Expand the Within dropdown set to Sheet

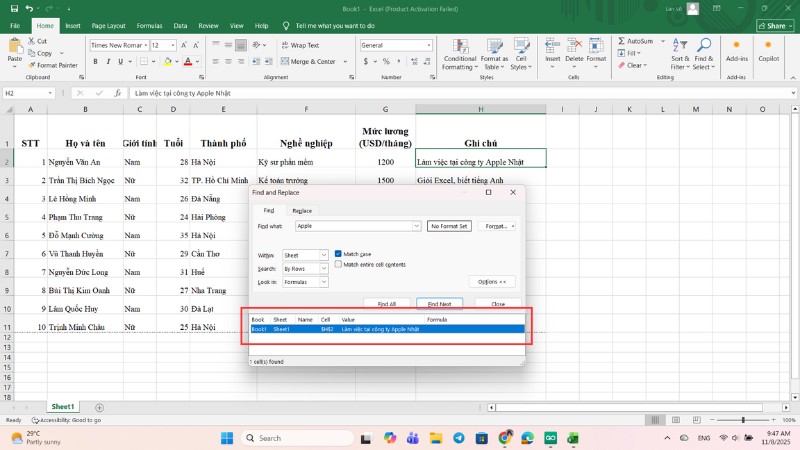click(323, 255)
